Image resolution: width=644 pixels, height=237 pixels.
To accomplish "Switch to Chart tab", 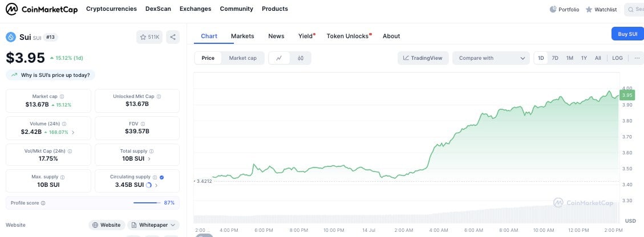I will tap(209, 36).
